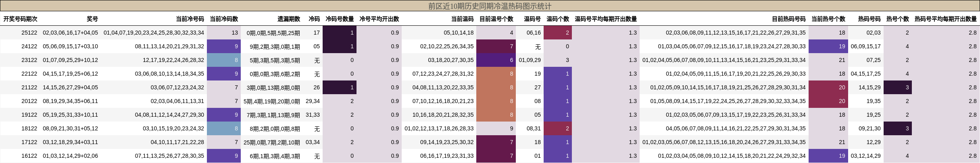Viewport: 980px width, 163px height.
Task: Select winning numbers 05,06,09,15,17+03,10
Action: (71, 46)
